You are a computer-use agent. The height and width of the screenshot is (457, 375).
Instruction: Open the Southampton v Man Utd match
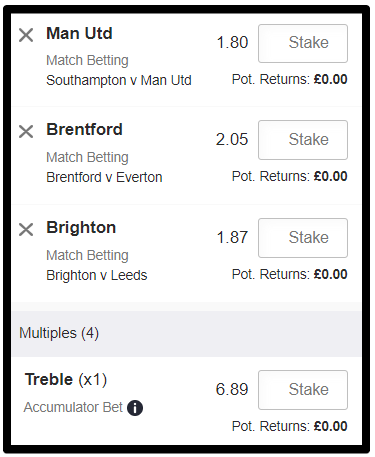(119, 80)
